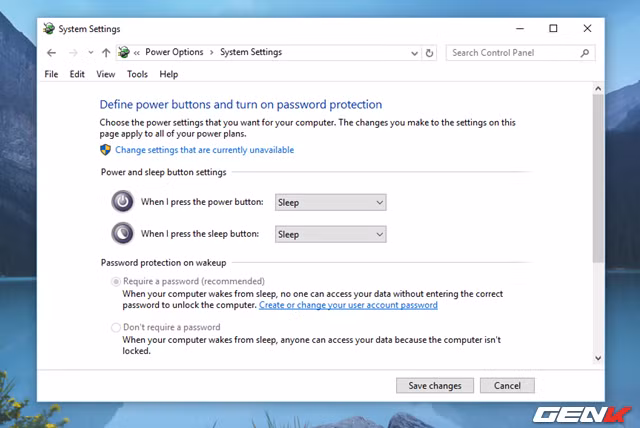Select Don't require a password option
Image resolution: width=640 pixels, height=428 pixels.
[115, 327]
